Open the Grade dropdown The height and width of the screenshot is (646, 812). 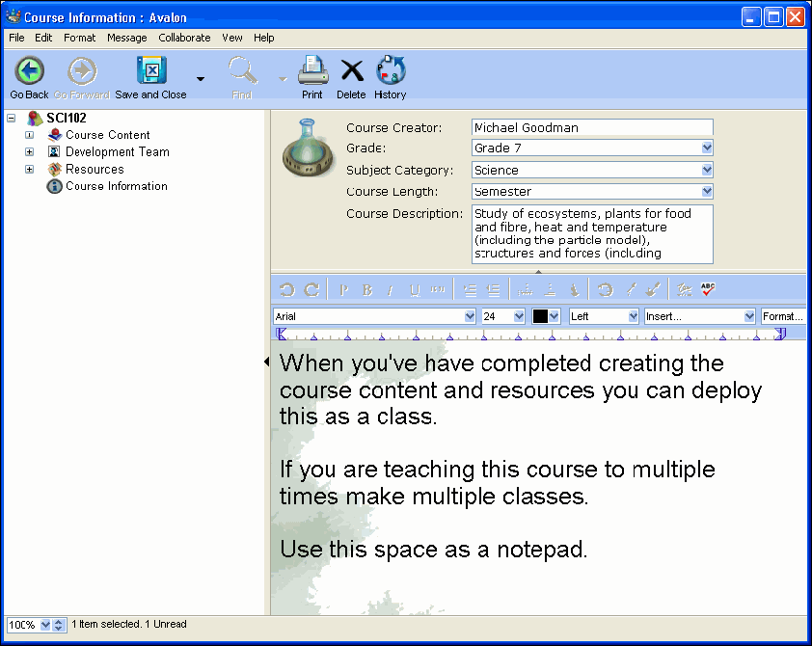coord(707,148)
